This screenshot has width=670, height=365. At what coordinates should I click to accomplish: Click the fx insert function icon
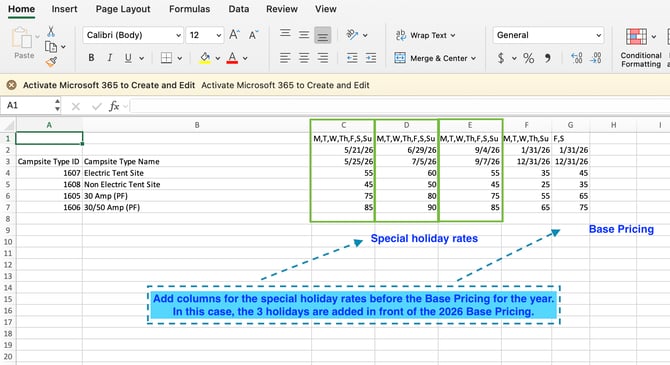point(114,106)
